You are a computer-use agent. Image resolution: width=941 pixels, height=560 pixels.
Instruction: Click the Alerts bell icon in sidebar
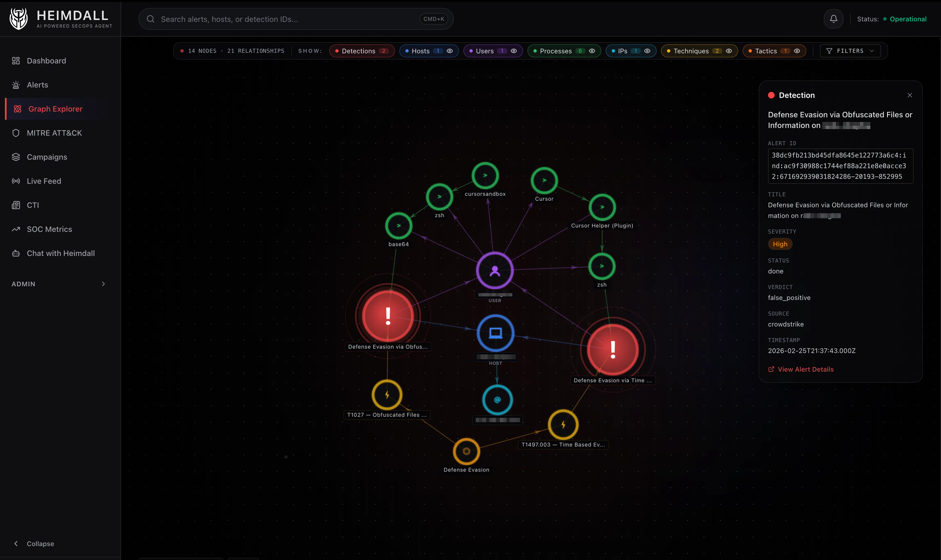point(16,84)
